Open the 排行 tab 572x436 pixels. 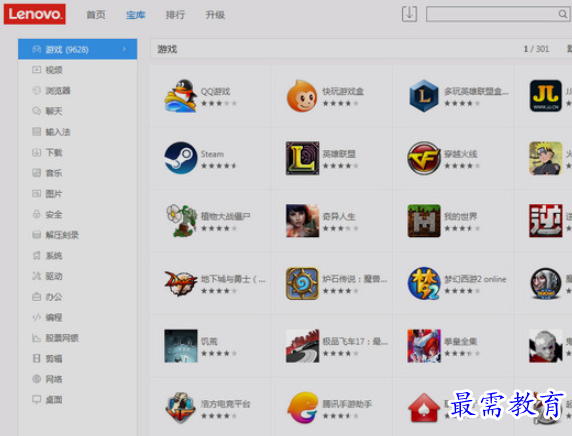[x=175, y=15]
